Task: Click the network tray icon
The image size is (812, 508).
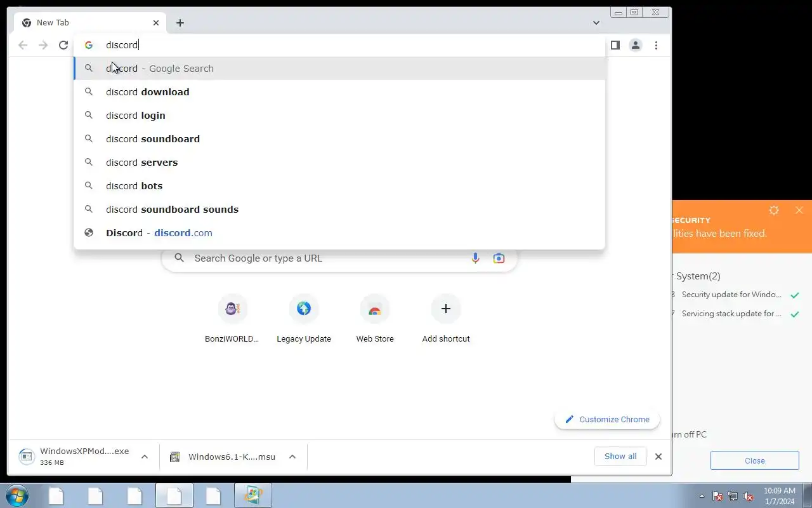Action: coord(733,496)
